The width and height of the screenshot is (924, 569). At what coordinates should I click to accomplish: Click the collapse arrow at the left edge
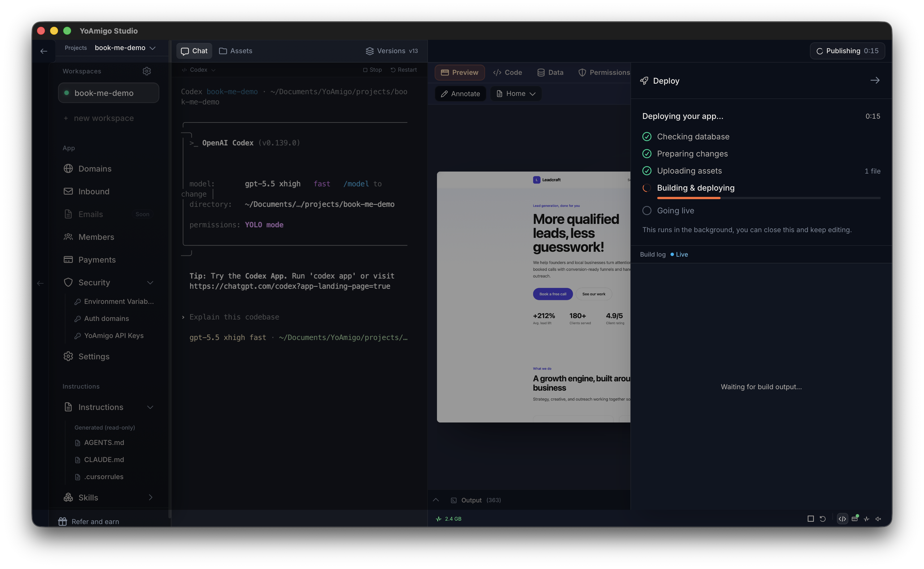coord(40,283)
